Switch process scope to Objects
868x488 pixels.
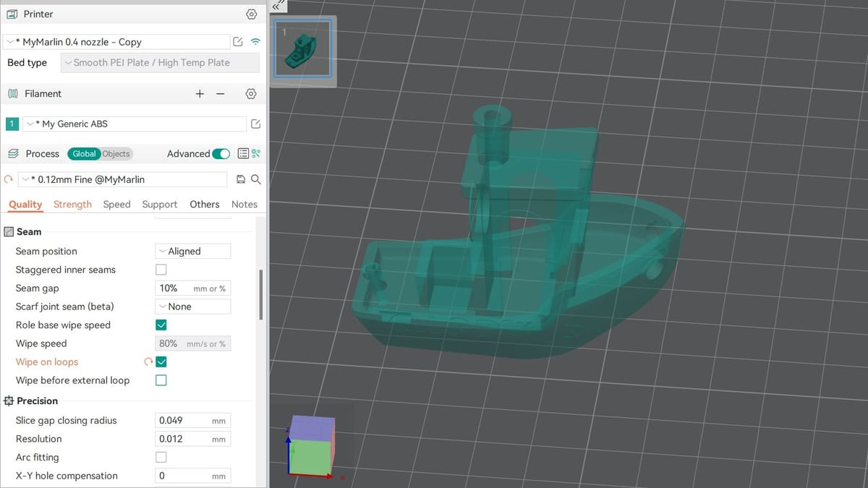coord(116,153)
